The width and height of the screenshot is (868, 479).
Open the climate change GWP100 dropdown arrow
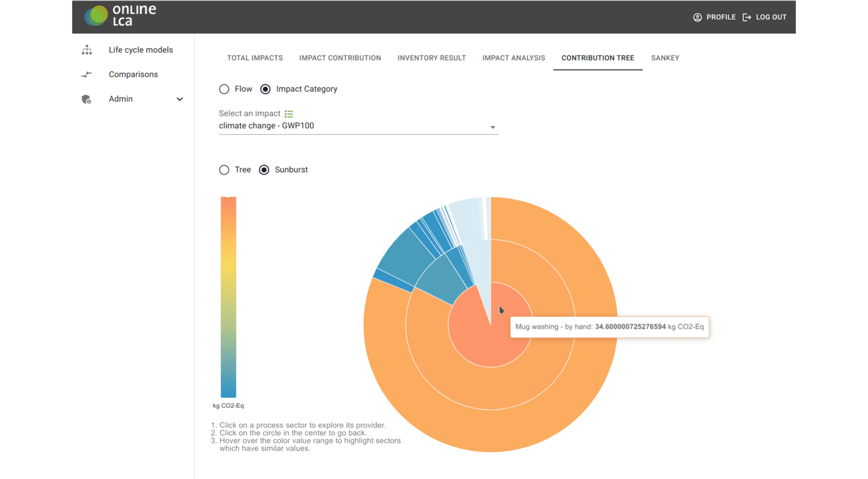492,127
